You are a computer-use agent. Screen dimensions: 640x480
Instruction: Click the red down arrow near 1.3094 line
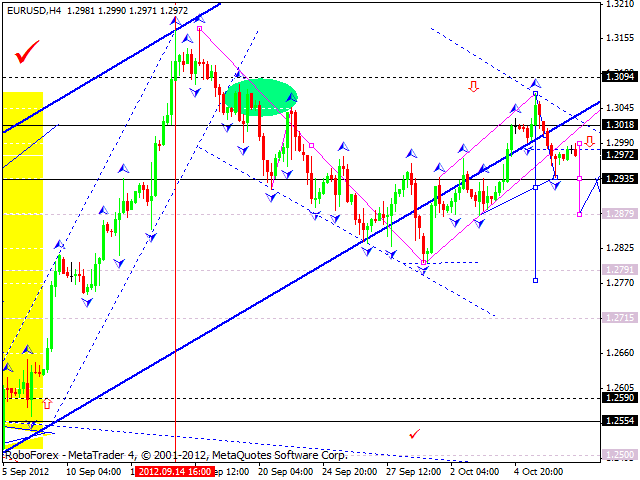point(473,87)
